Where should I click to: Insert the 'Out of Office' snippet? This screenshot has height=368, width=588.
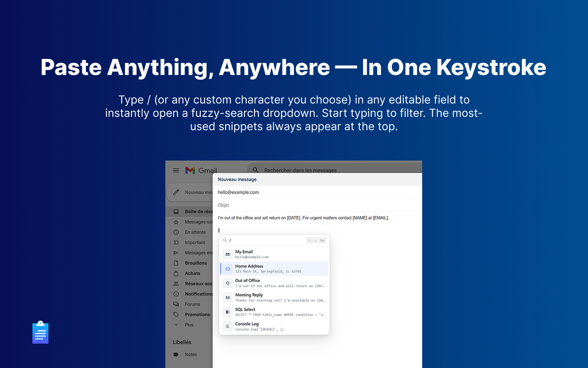pos(274,283)
